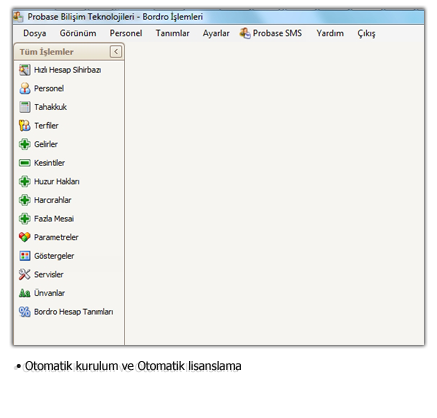Screen dimensions: 437x418
Task: Open the Tanımlar menu
Action: (172, 33)
